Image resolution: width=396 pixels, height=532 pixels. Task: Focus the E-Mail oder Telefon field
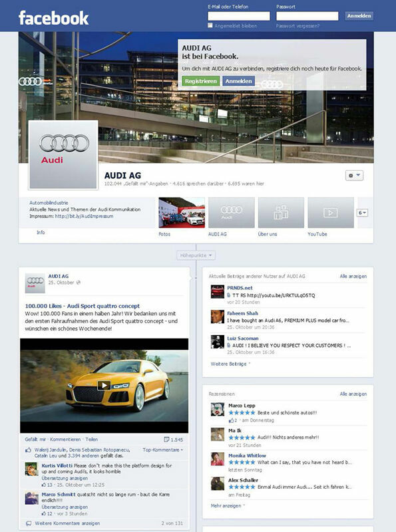[x=239, y=16]
